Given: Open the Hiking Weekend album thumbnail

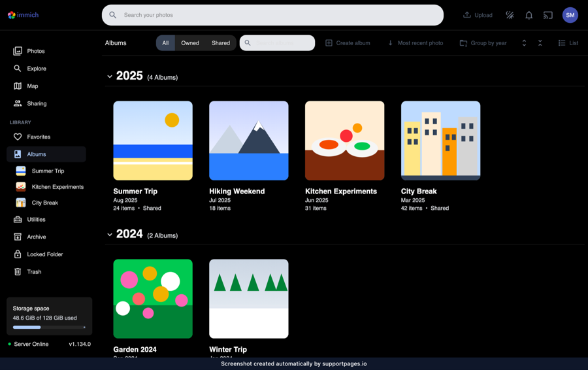Looking at the screenshot, I should pos(249,141).
